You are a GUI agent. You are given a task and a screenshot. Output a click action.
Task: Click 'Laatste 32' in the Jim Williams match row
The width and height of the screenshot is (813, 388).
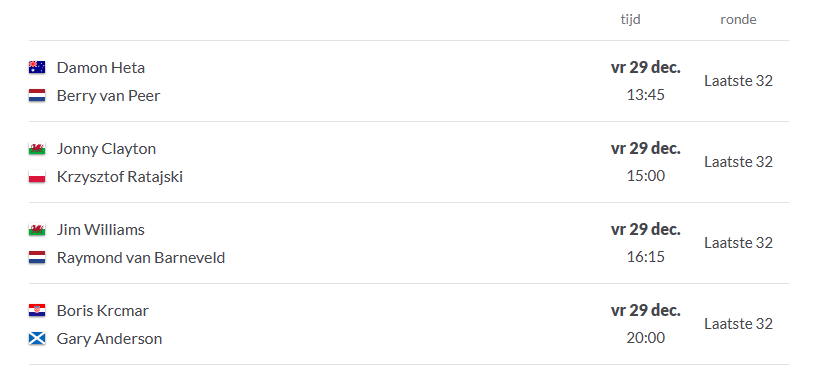[x=738, y=243]
